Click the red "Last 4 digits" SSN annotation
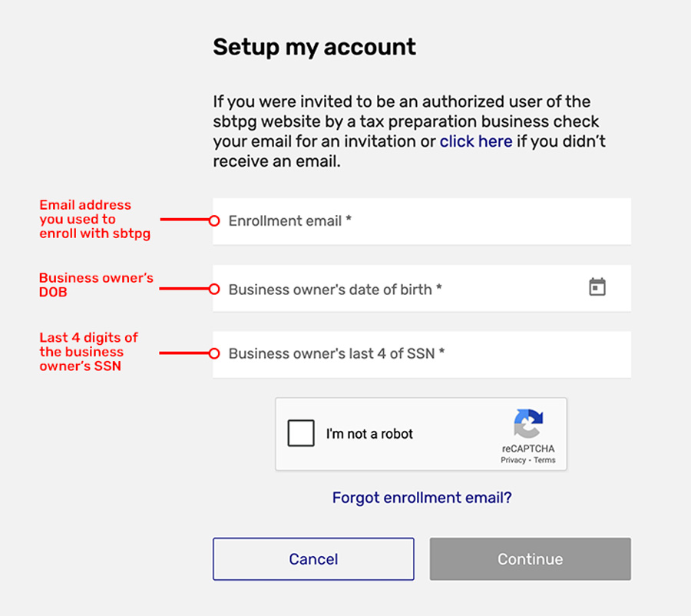 pyautogui.click(x=88, y=352)
